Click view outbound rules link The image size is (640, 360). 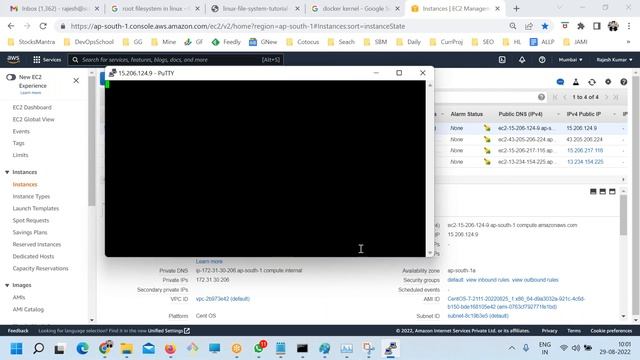(535, 280)
